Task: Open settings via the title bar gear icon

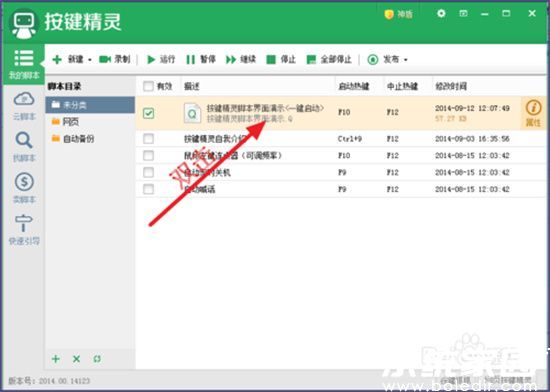Action: click(441, 14)
